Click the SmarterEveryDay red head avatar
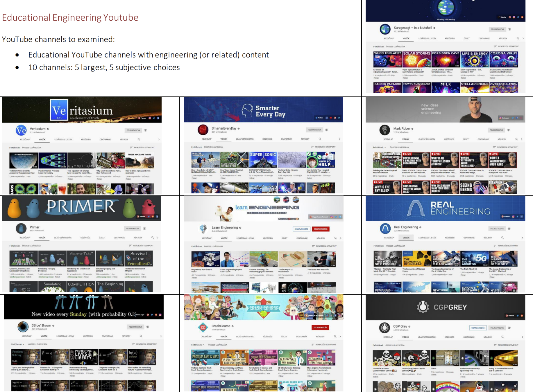 (x=203, y=130)
